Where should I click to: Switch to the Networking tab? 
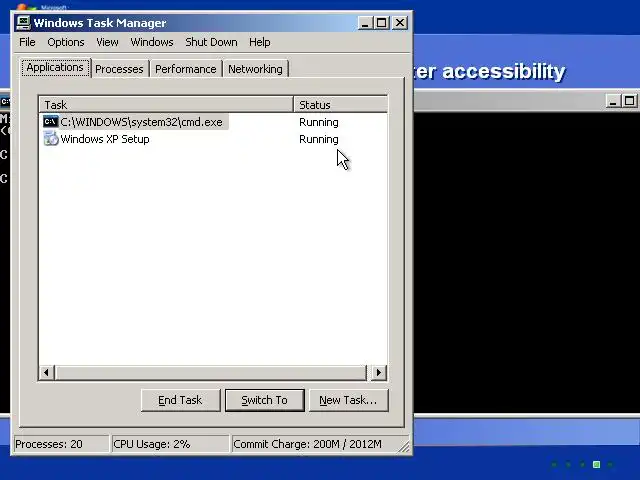point(255,69)
